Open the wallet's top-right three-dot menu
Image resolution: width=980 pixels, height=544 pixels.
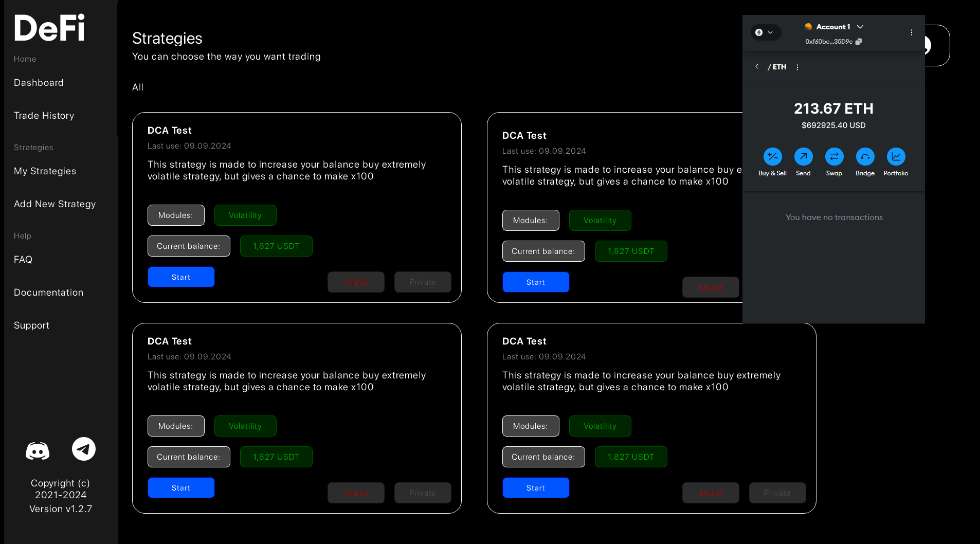tap(912, 32)
